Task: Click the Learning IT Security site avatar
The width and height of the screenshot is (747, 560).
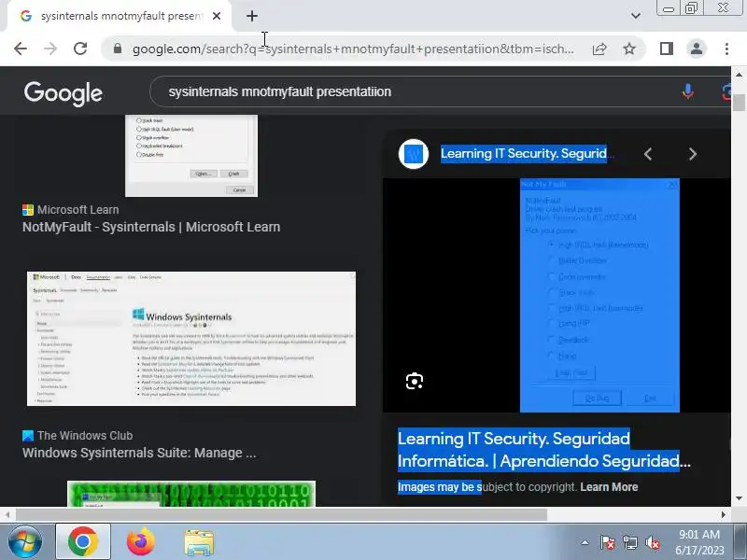Action: point(414,154)
